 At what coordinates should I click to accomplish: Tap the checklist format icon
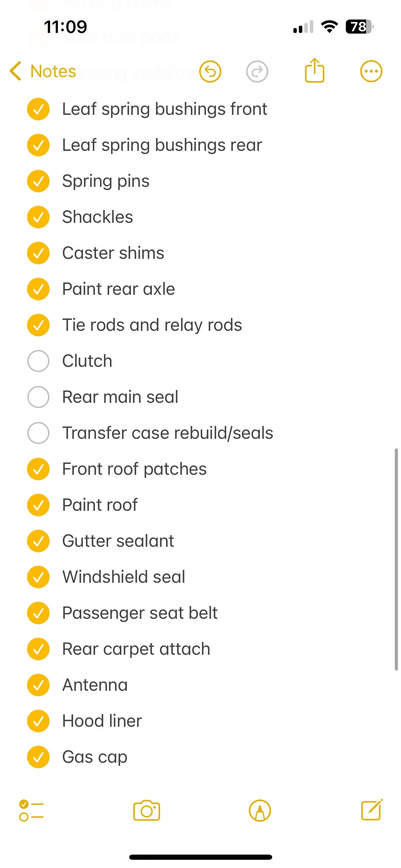click(x=31, y=811)
